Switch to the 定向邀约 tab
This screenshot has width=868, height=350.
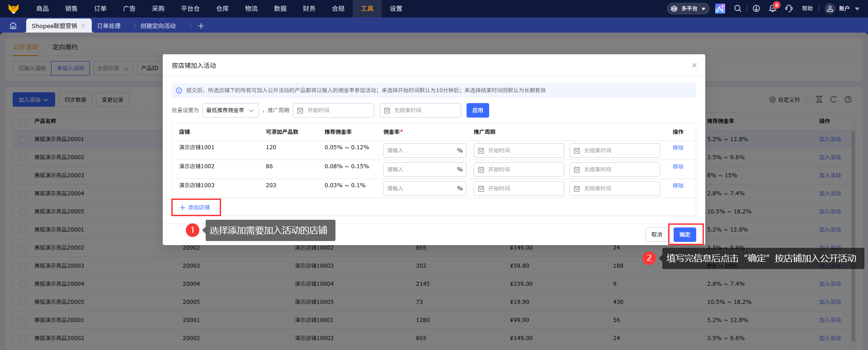(65, 47)
